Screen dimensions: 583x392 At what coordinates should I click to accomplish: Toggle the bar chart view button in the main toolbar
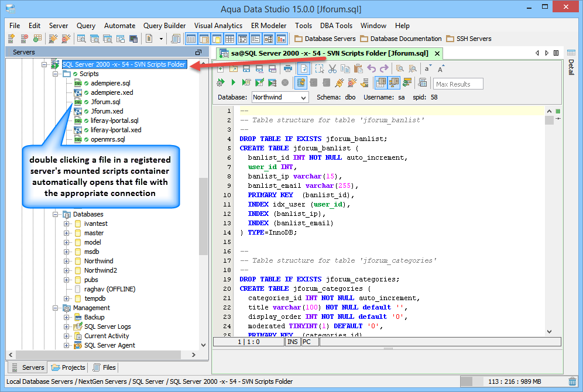(x=282, y=39)
